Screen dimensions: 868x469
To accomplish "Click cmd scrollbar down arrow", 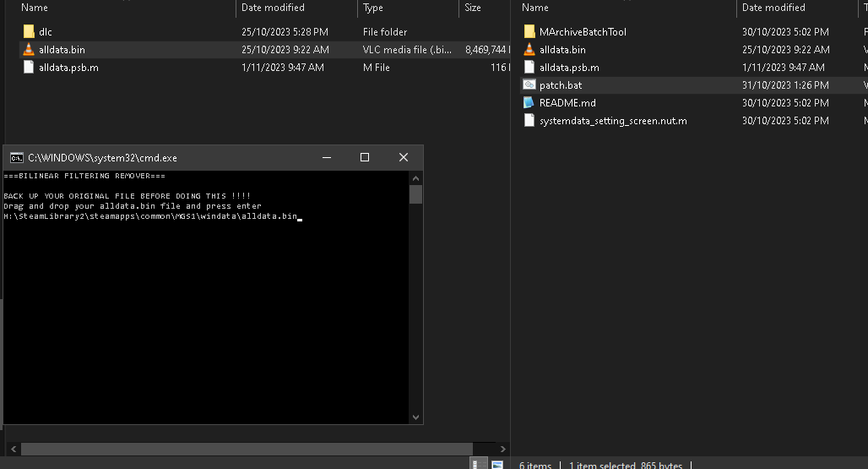I will 415,417.
